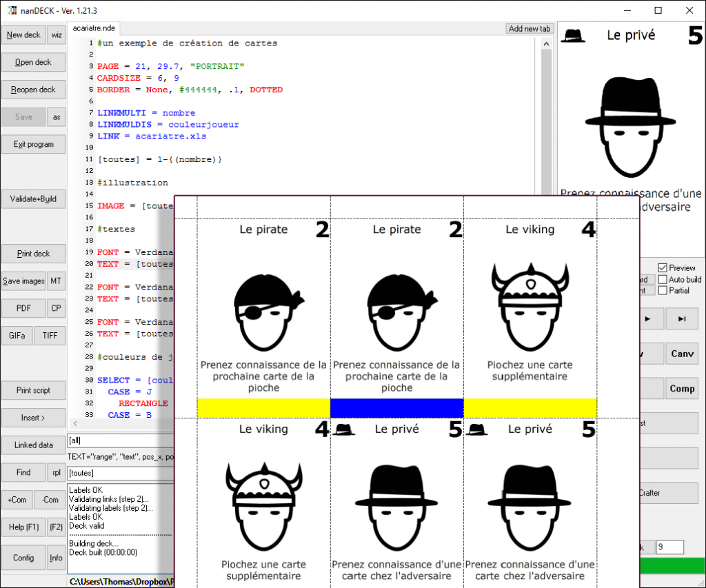Expand the Insert > menu button
This screenshot has height=588, width=706.
pyautogui.click(x=33, y=418)
